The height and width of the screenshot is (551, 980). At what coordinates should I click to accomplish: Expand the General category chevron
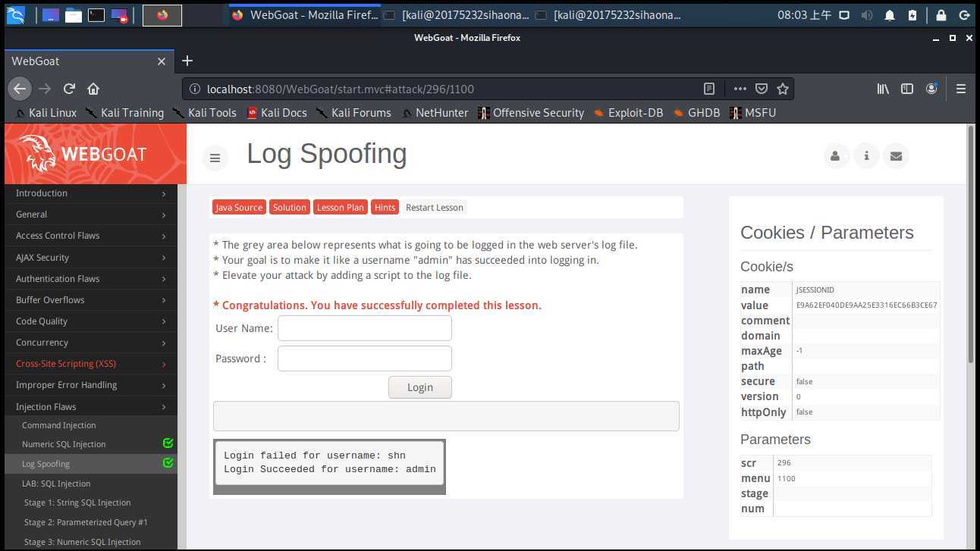164,214
